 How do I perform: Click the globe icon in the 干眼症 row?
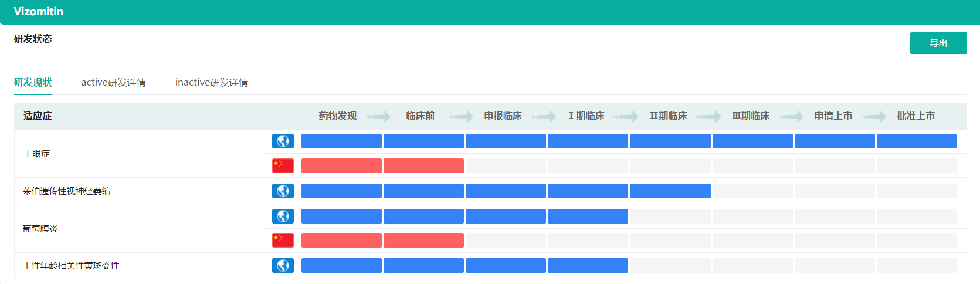pyautogui.click(x=283, y=141)
